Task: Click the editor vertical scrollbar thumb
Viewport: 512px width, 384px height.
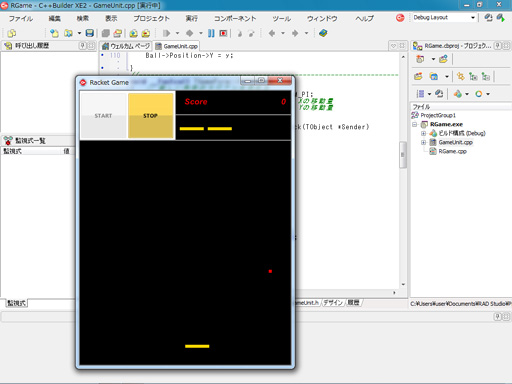Action: 403,155
